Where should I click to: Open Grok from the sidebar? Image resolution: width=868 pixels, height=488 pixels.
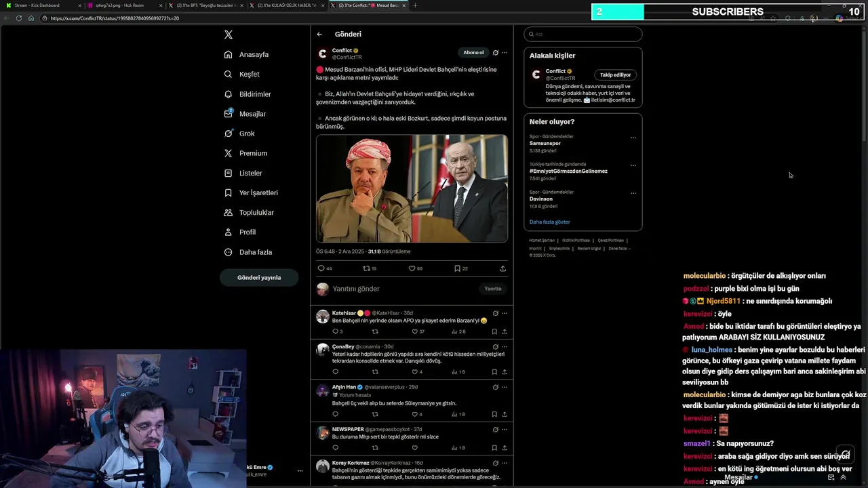[x=239, y=134]
